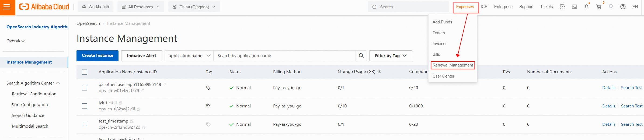Open the China (Qingdao) region selector
This screenshot has width=644, height=140.
[x=194, y=7]
